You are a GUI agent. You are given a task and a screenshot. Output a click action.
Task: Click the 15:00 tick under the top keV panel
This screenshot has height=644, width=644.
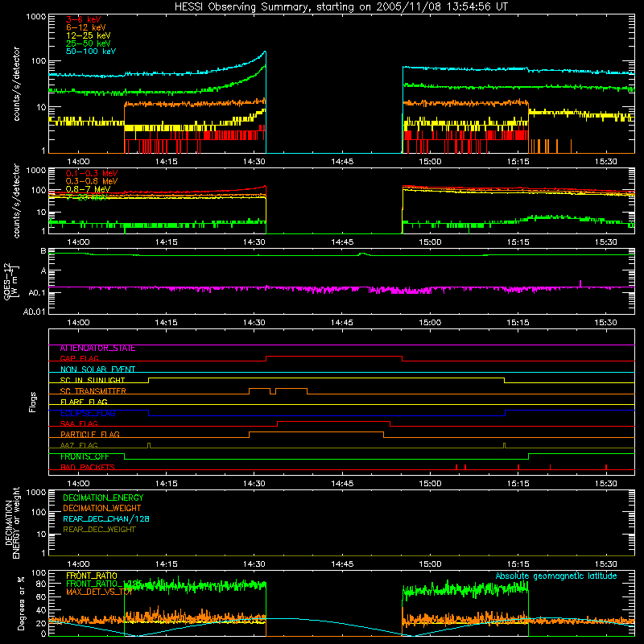pos(430,162)
